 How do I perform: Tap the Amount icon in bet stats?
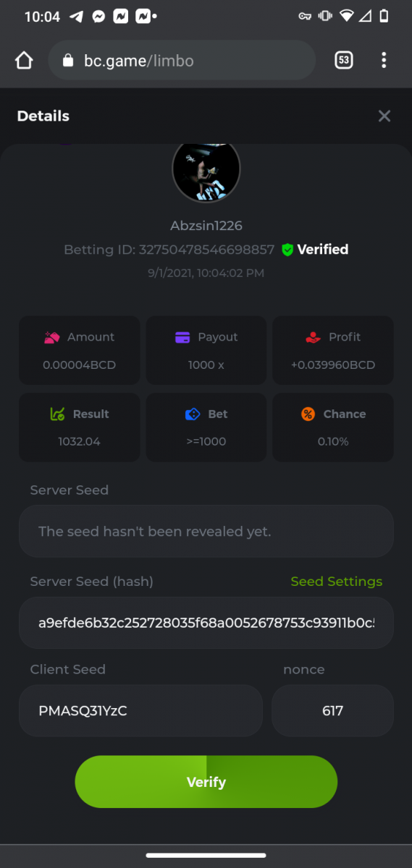pyautogui.click(x=51, y=337)
